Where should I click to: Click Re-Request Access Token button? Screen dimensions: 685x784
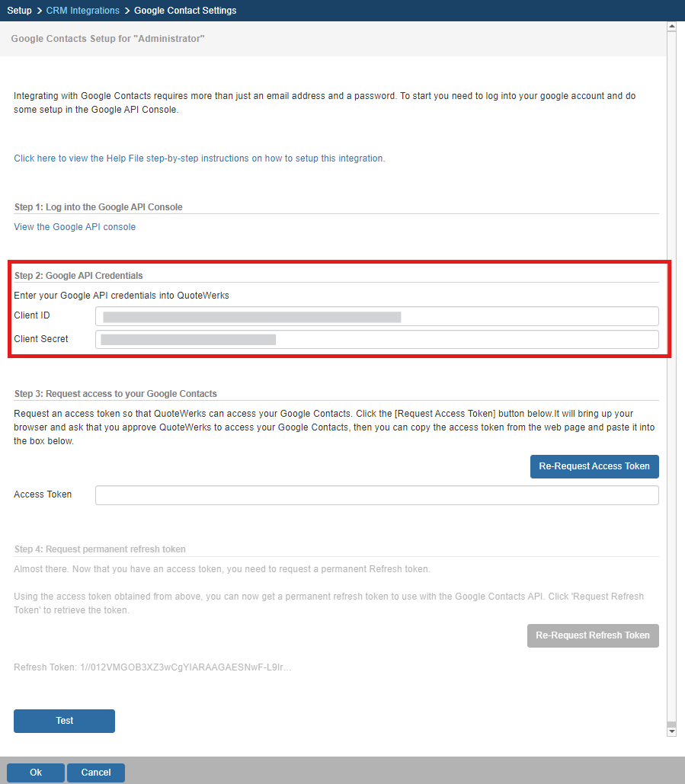pyautogui.click(x=594, y=466)
